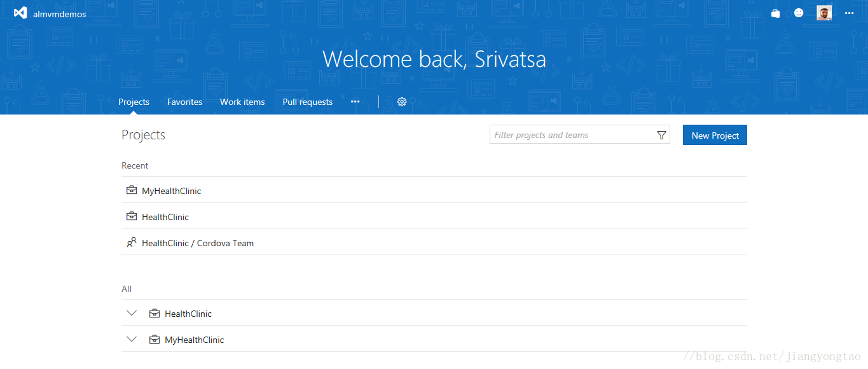Viewport: 868px width, 369px height.
Task: Open the top-right ellipsis menu
Action: (850, 13)
